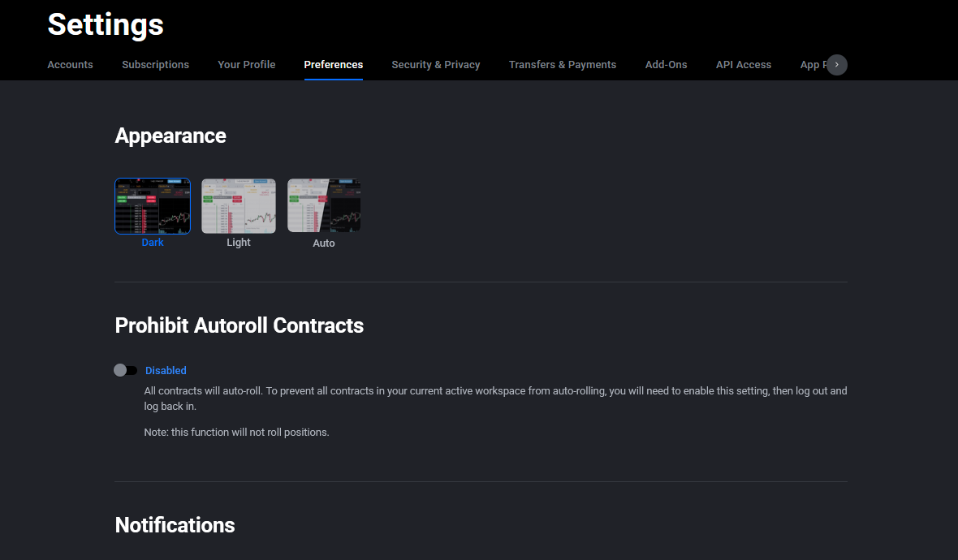Choose the Light theme thumbnail
Screen dimensions: 958x560
coord(238,206)
